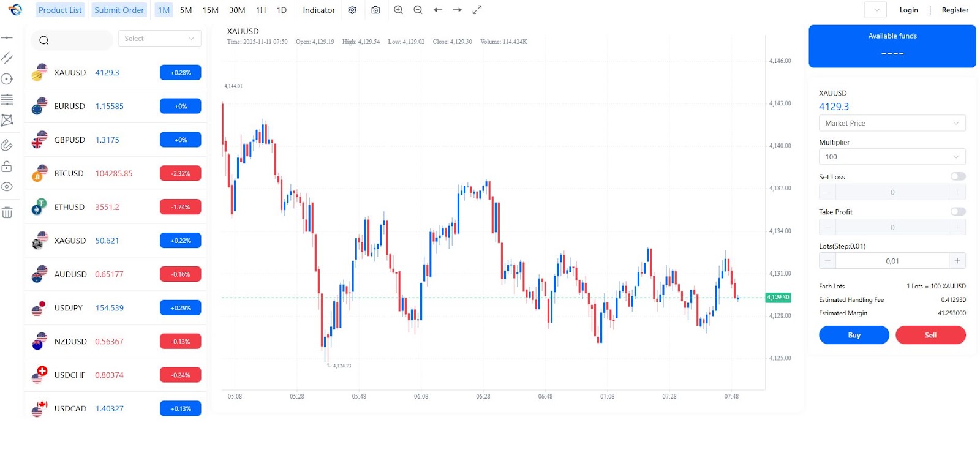Open the Select dropdown beside search
The height and width of the screenshot is (458, 980).
(159, 39)
